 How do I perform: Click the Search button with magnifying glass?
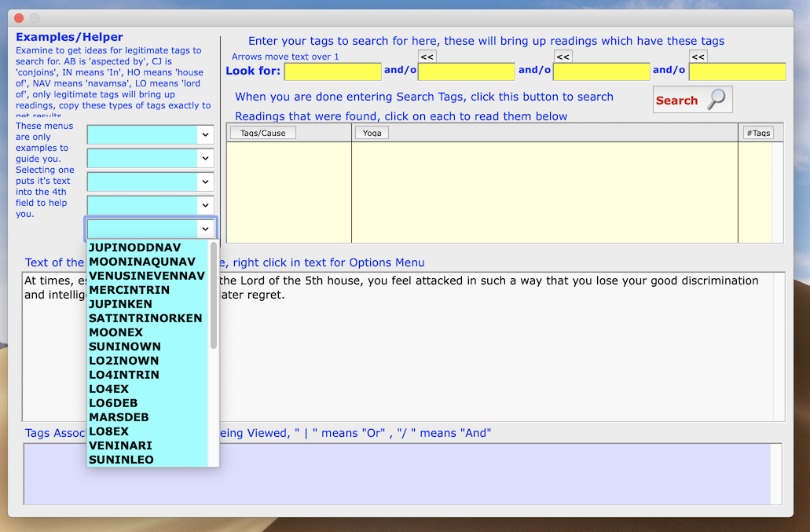(692, 101)
